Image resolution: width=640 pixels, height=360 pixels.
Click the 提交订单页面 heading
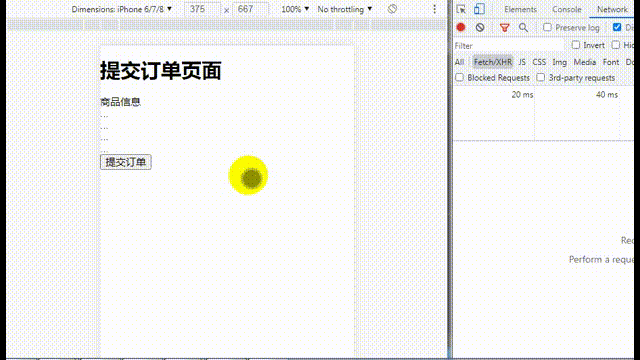coord(161,71)
